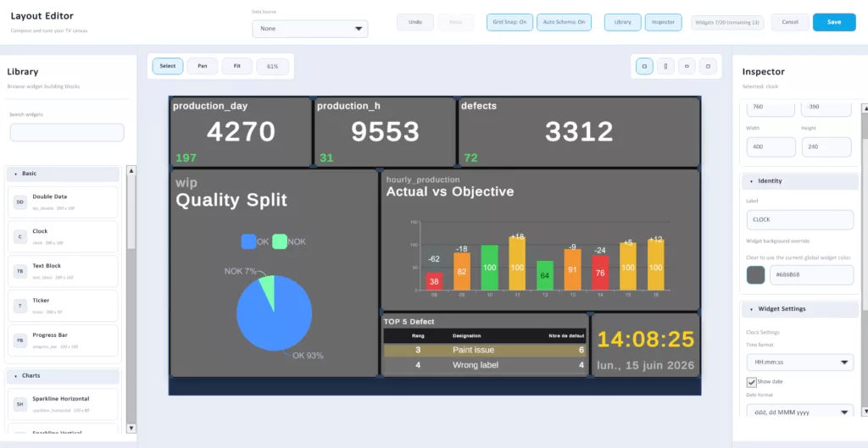The image size is (868, 448).
Task: Toggle the Library panel visibility
Action: coord(623,22)
